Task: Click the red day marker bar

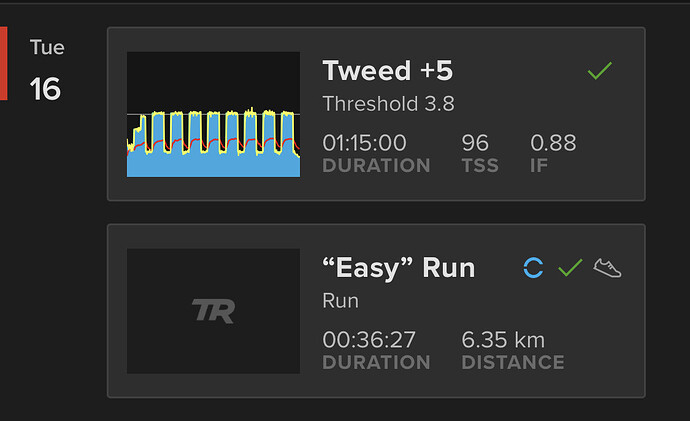Action: (x=4, y=63)
